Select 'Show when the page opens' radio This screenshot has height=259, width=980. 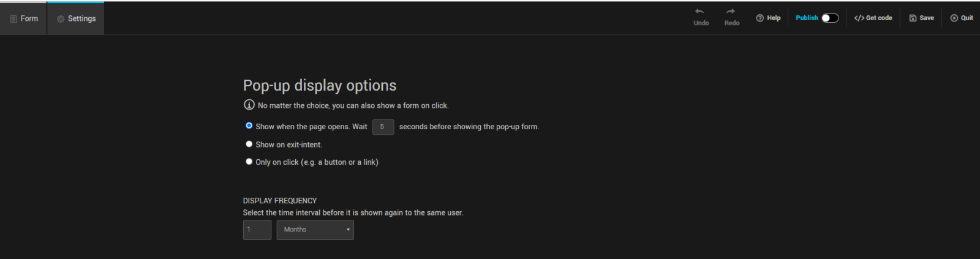pos(249,126)
